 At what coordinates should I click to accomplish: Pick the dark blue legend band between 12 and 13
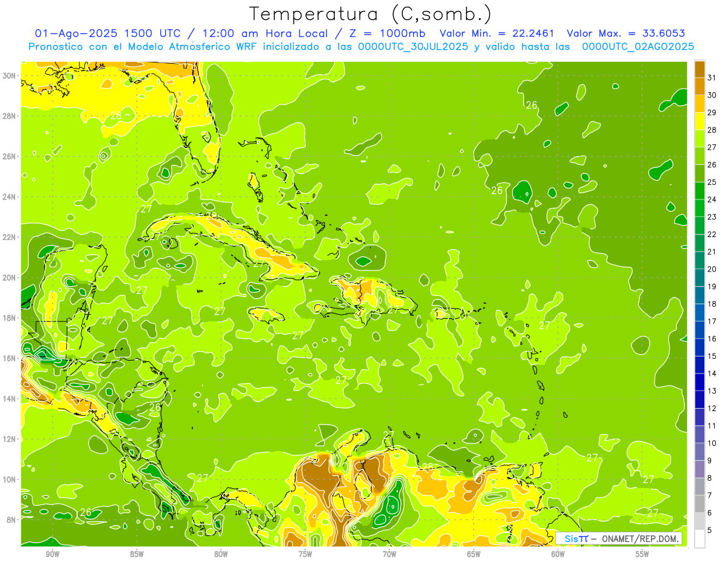[x=699, y=400]
